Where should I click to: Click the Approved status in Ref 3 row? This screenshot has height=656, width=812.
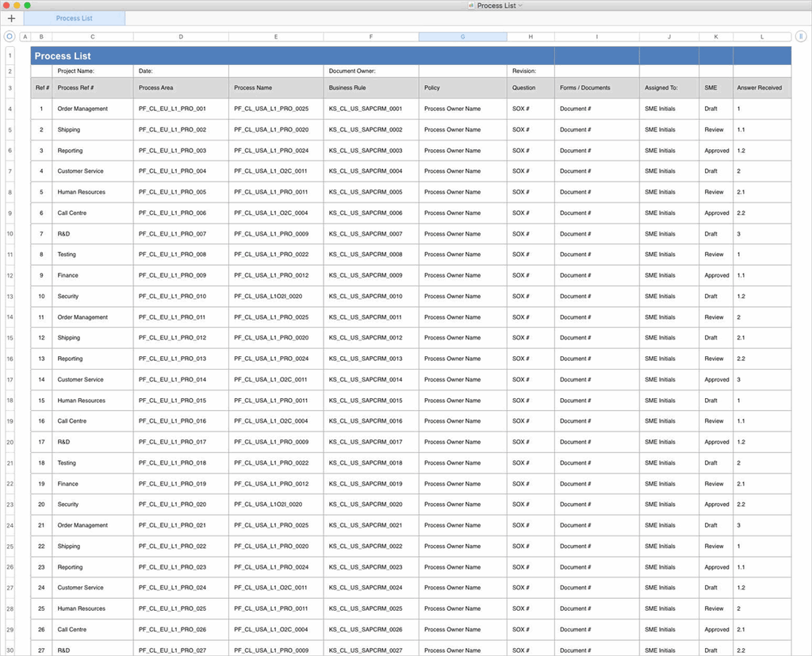(716, 151)
